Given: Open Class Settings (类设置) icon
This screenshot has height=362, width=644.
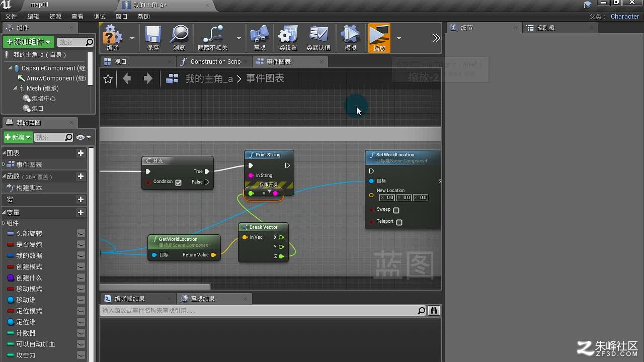Looking at the screenshot, I should coord(288,35).
